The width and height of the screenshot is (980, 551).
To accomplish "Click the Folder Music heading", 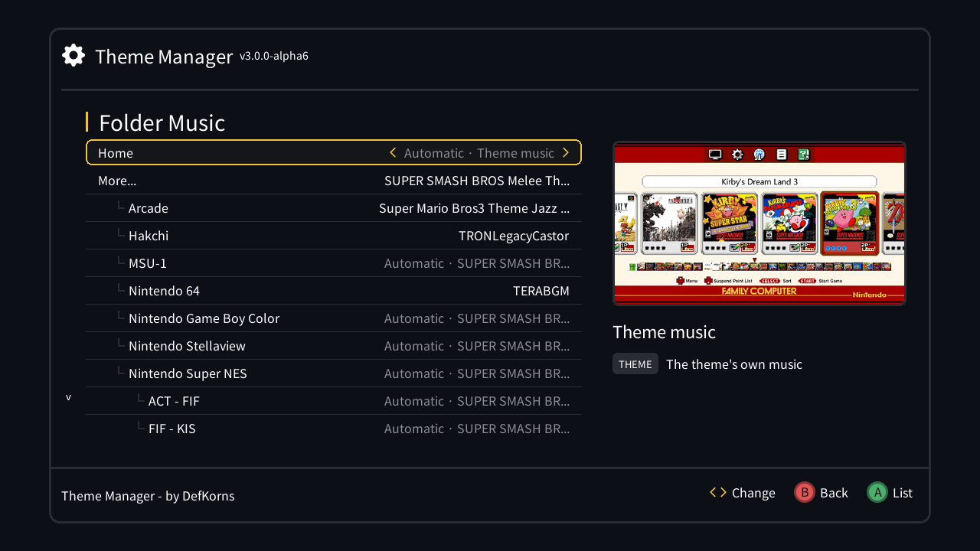I will [x=162, y=122].
